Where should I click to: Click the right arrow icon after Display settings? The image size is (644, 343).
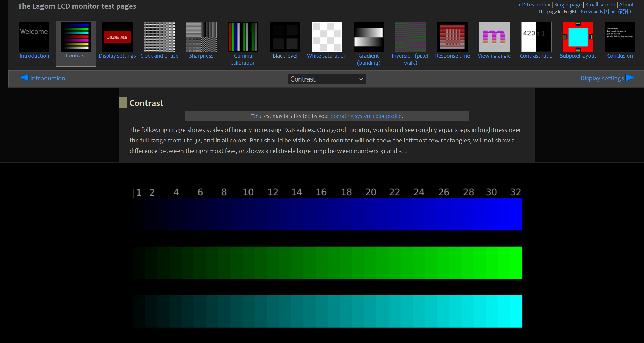[x=630, y=78]
